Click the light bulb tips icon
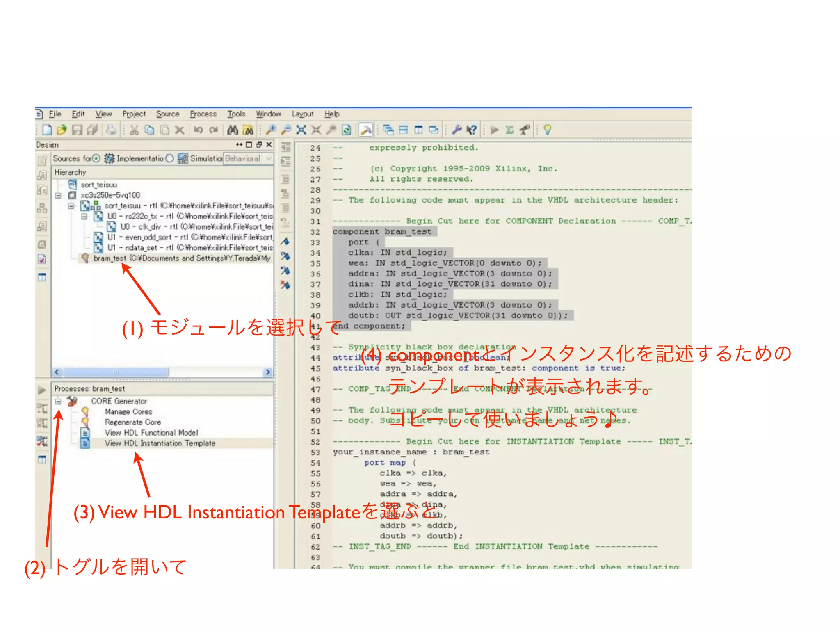This screenshot has width=840, height=630. tap(547, 130)
